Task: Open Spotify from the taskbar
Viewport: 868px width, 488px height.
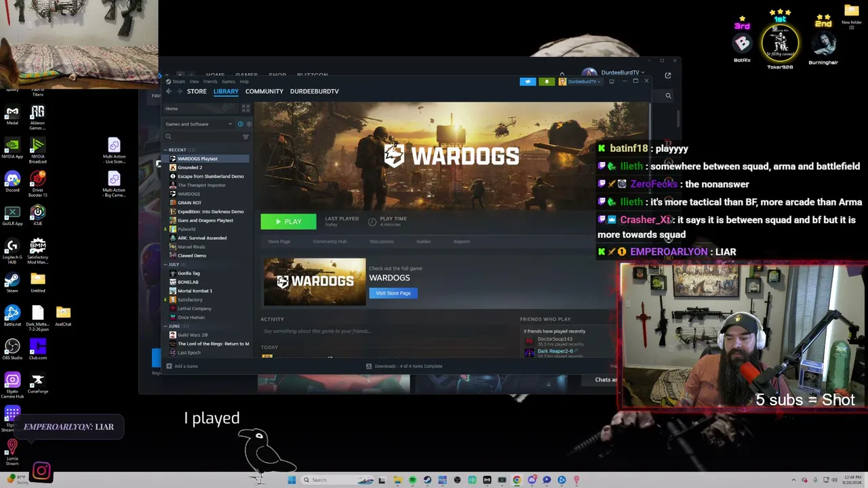Action: (x=412, y=480)
